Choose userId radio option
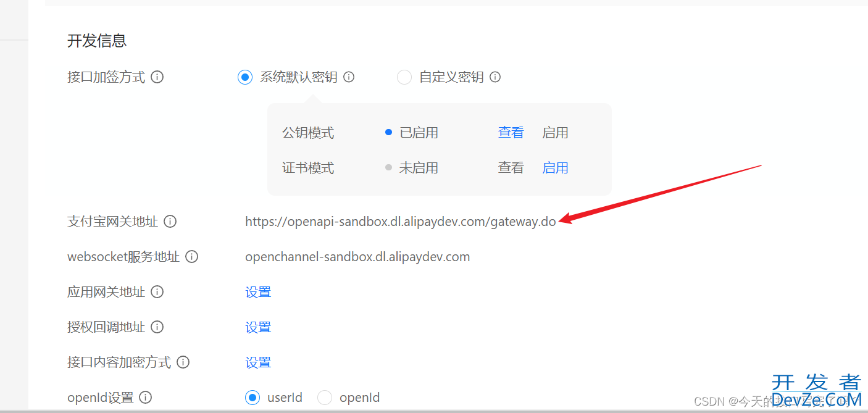 coord(252,398)
